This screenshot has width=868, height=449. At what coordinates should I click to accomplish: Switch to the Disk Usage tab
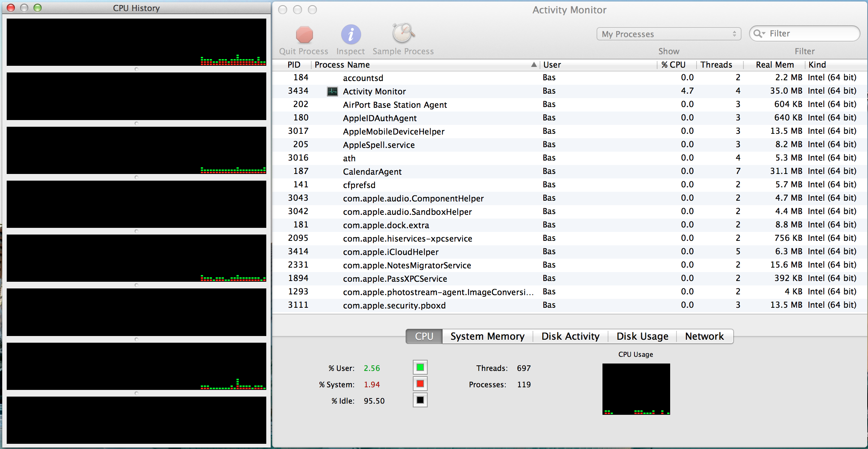click(x=642, y=336)
